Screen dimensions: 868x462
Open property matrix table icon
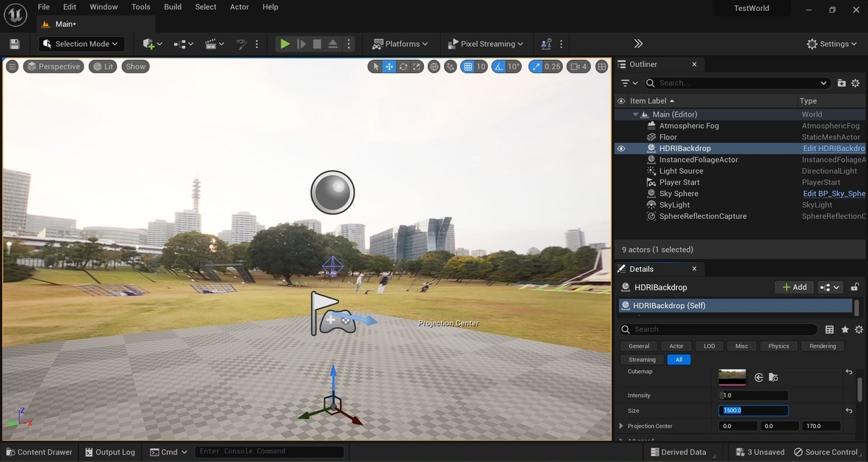(830, 329)
